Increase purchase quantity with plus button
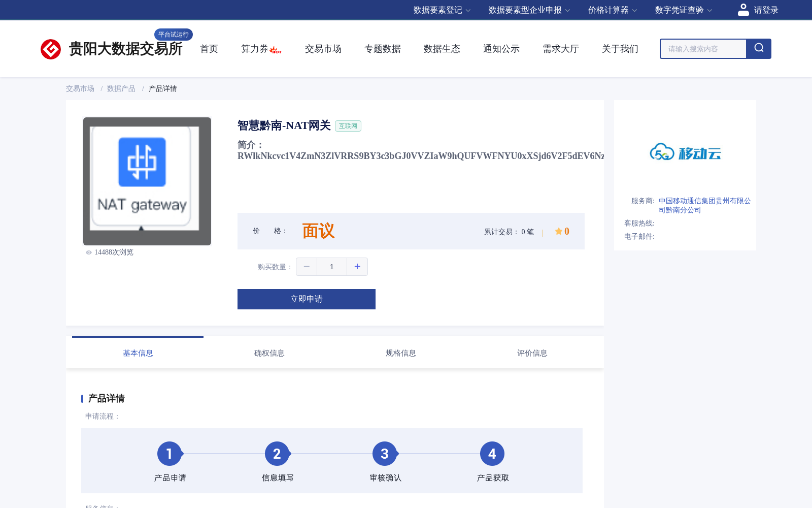812x508 pixels. click(x=357, y=267)
